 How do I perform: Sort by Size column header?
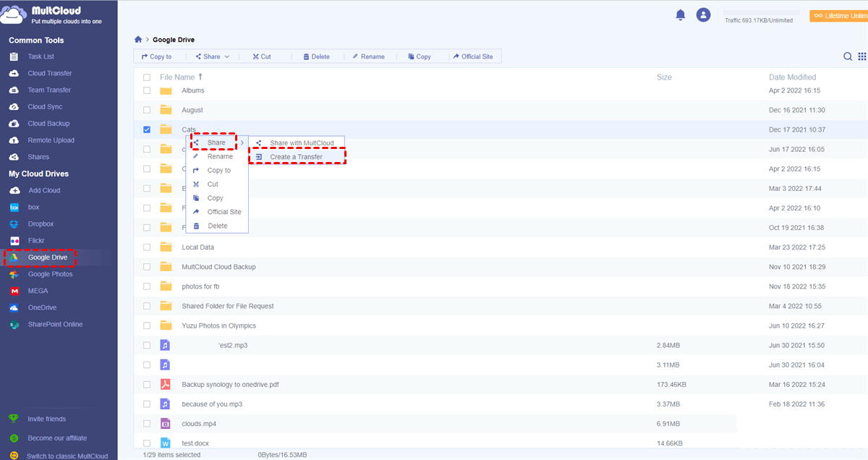tap(664, 77)
